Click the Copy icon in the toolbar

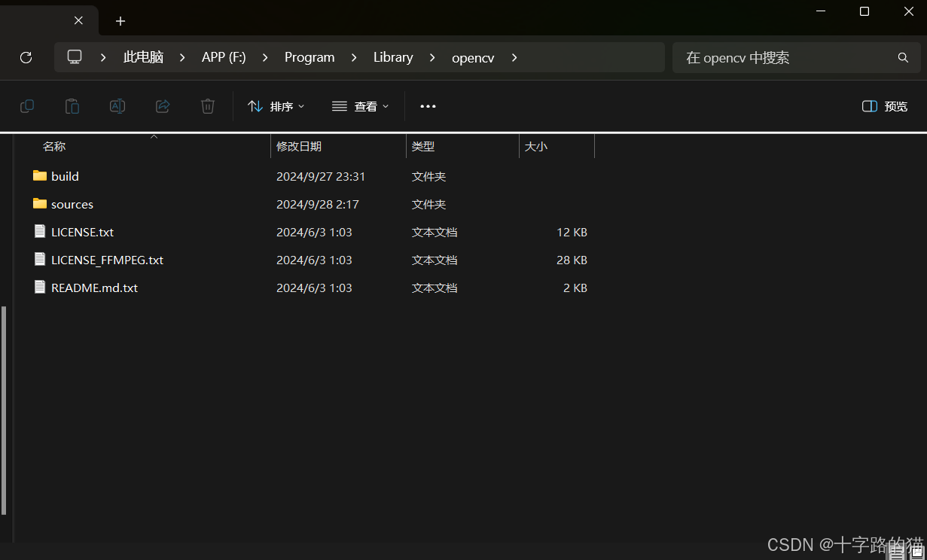[x=27, y=106]
